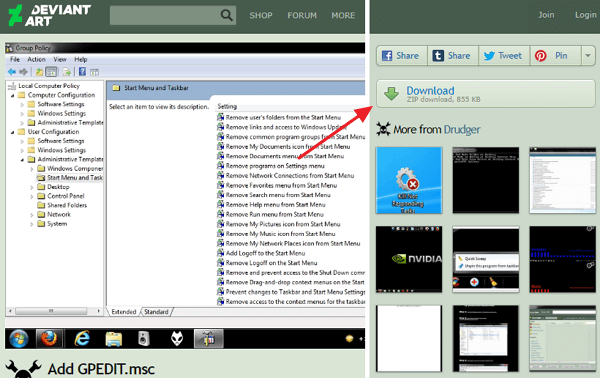Click the DeviantArt logo
Image resolution: width=600 pixels, height=378 pixels.
(49, 15)
